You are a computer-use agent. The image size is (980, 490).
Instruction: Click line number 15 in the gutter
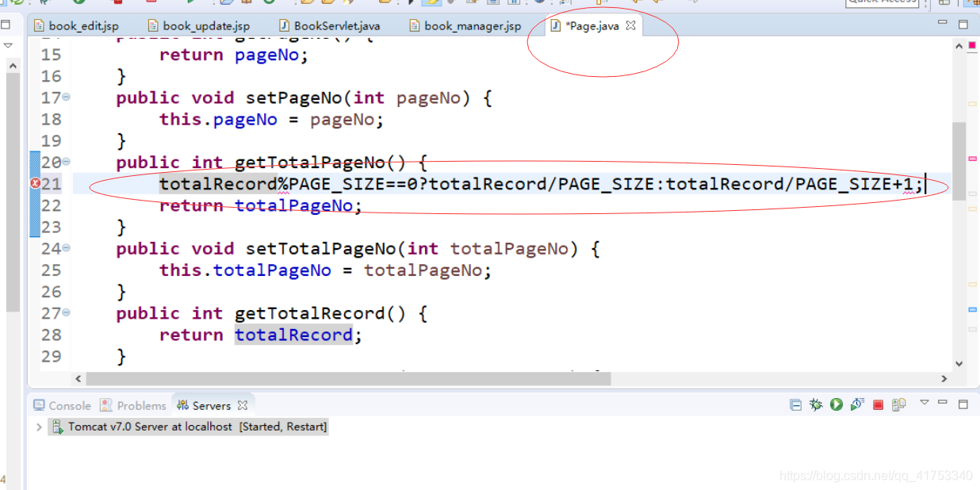point(52,55)
